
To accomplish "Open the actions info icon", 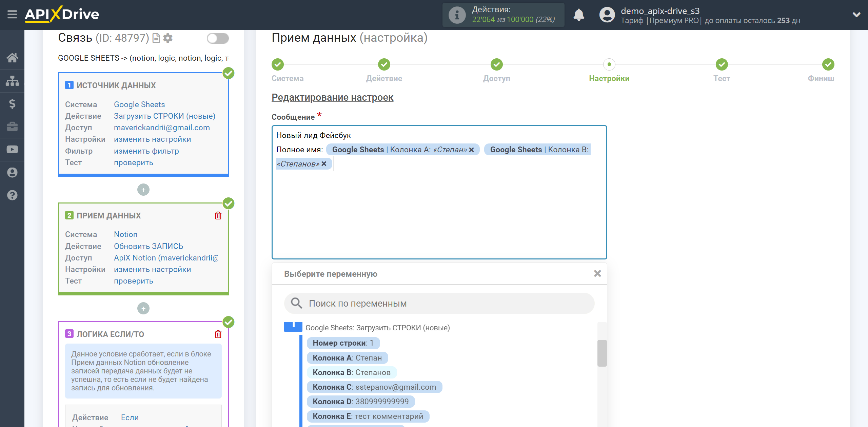I will pyautogui.click(x=457, y=15).
